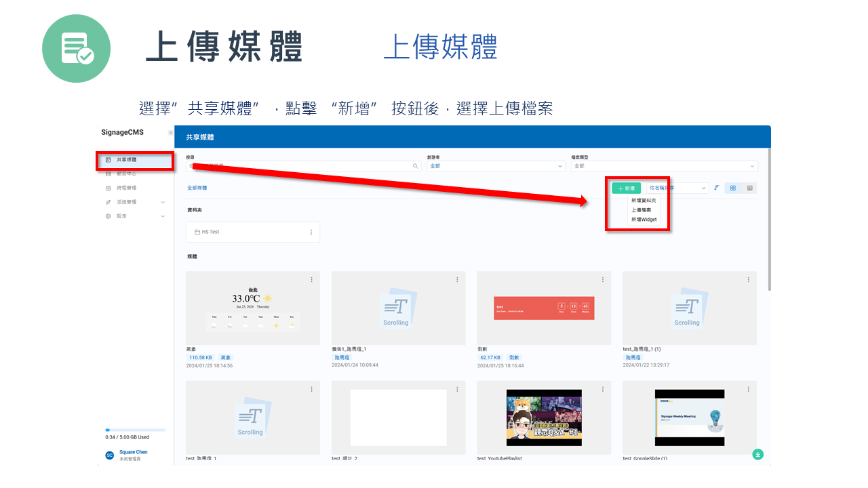Open the 派送管理 sidebar icon
868x488 pixels.
click(x=108, y=201)
